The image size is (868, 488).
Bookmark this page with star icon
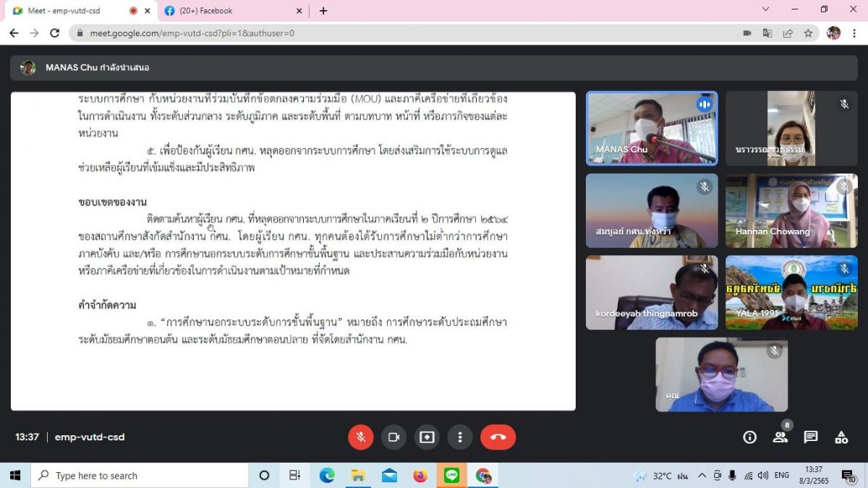click(x=808, y=33)
